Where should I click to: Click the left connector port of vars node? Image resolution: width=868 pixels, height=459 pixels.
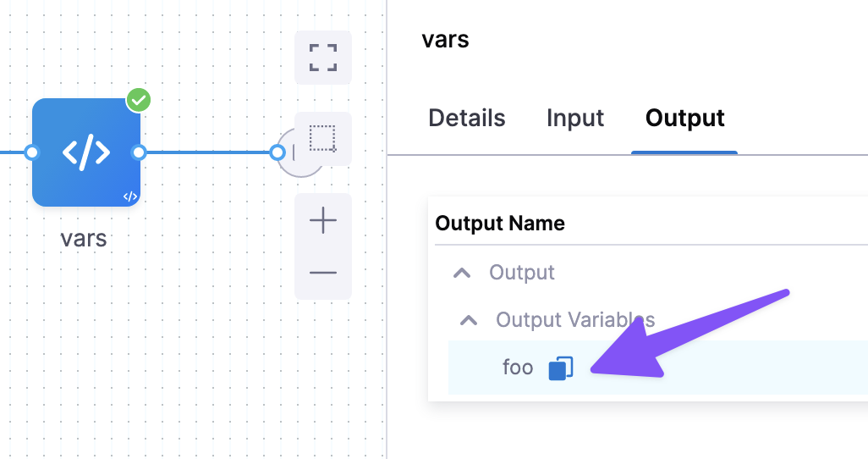(x=32, y=152)
